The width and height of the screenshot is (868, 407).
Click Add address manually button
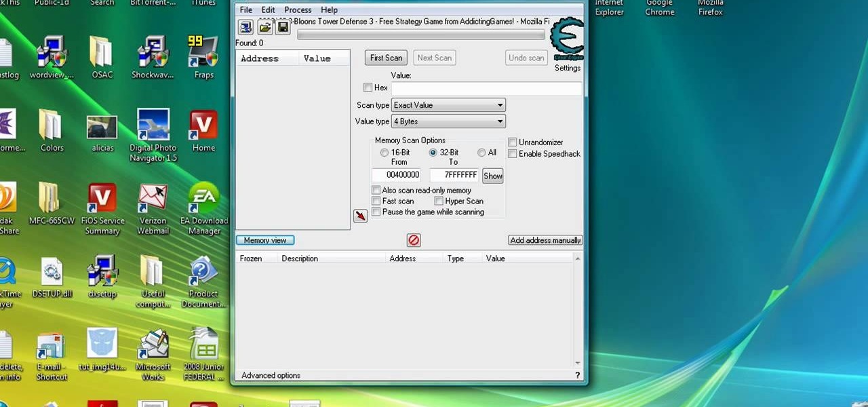[x=545, y=240]
